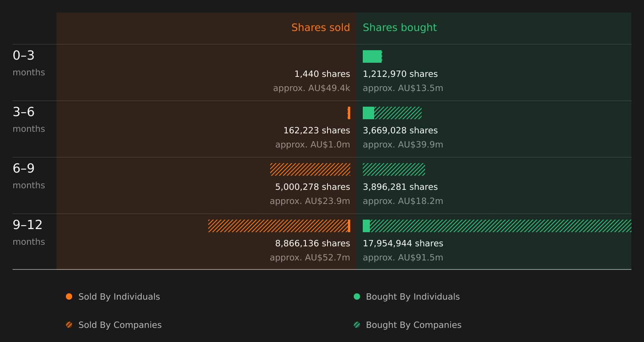Click the orange sold bar for 3–6 months

pos(349,113)
